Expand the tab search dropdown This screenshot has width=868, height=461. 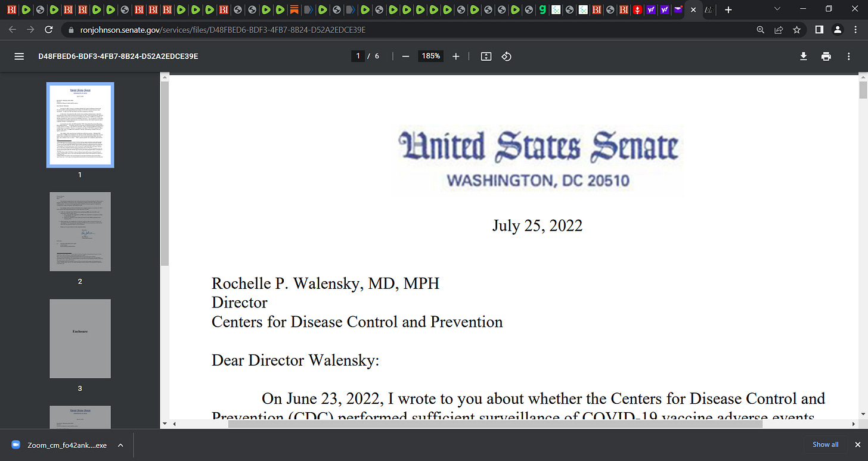pos(777,9)
